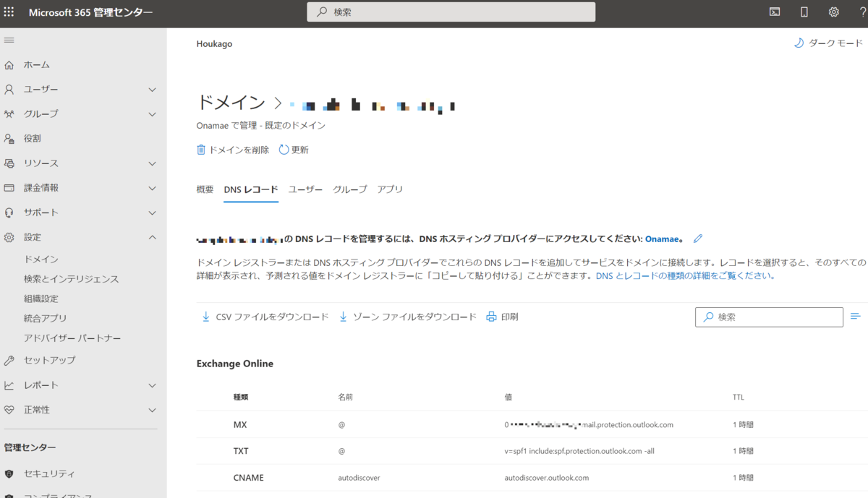The image size is (868, 498).
Task: Click ゾーン ファイルをダウンロード
Action: tap(408, 317)
